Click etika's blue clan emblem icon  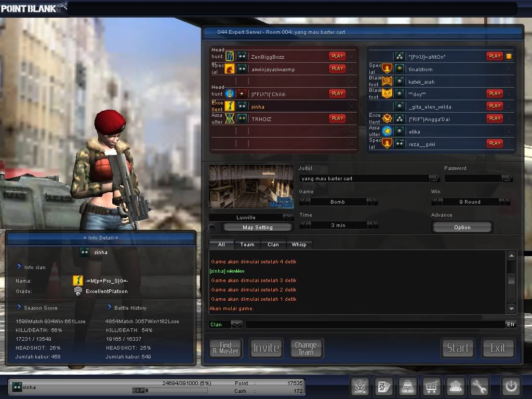pos(387,131)
